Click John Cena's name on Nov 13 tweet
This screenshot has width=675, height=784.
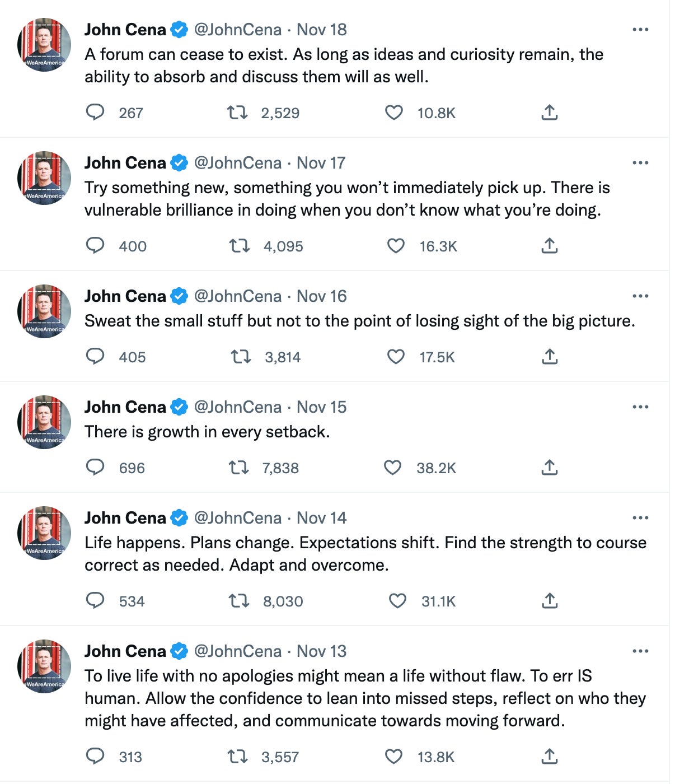125,651
